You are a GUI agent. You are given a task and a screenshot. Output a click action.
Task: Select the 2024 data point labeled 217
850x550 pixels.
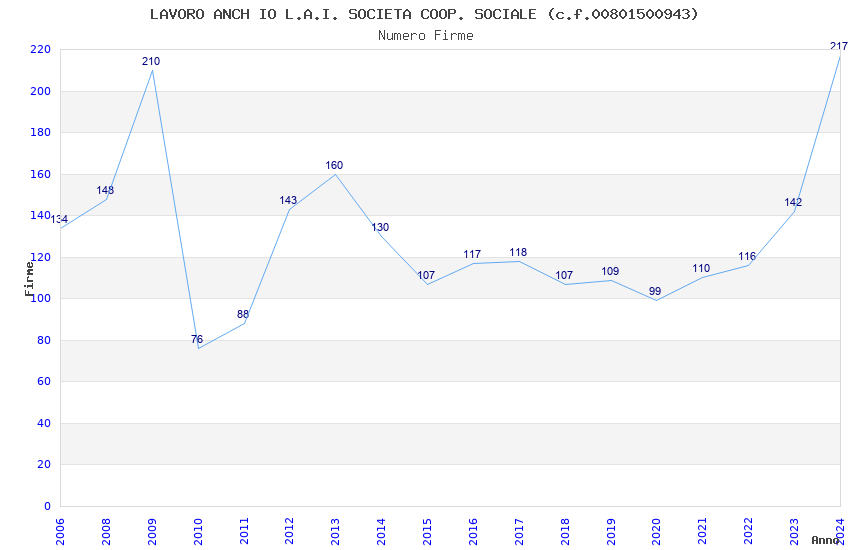tap(839, 47)
